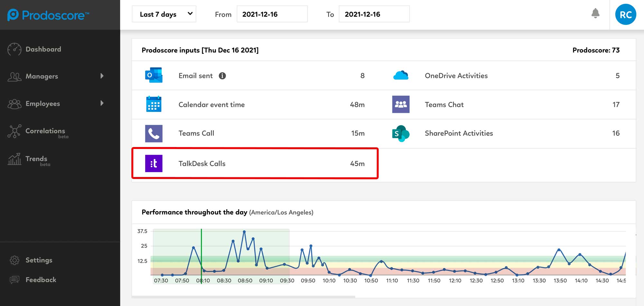Go to Dashboard in sidebar
The image size is (644, 306).
click(43, 49)
